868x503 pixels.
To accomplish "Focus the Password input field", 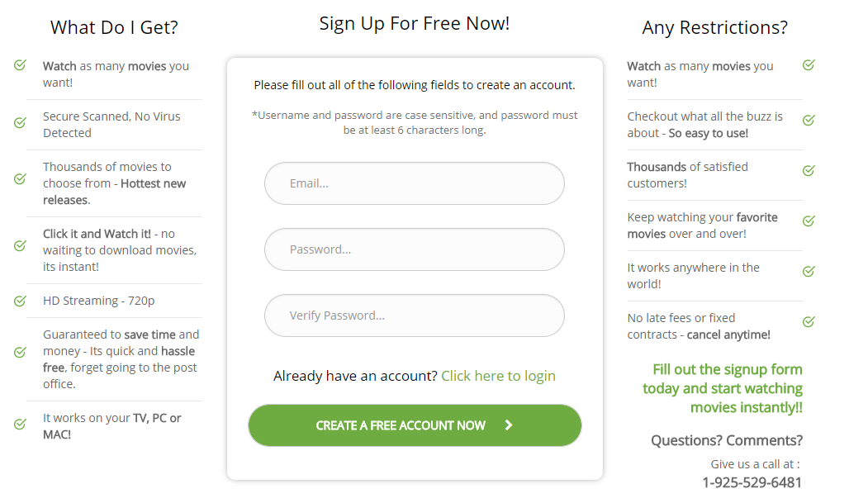I will click(x=415, y=249).
